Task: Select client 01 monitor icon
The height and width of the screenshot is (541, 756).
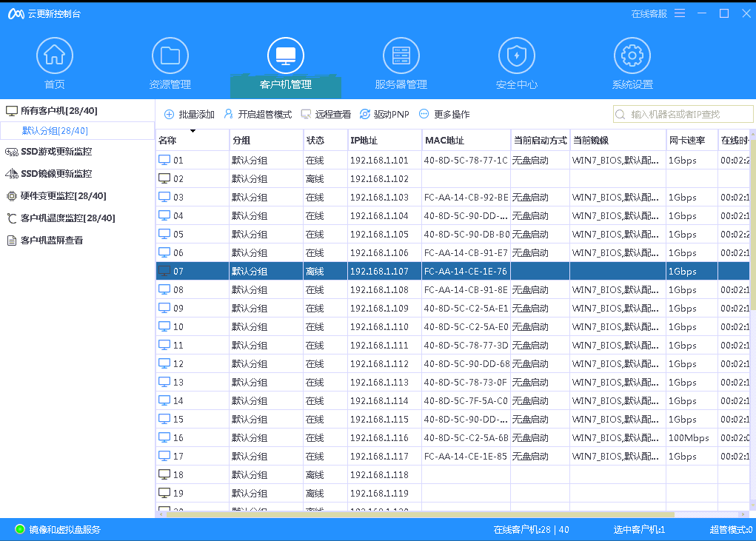Action: 164,160
